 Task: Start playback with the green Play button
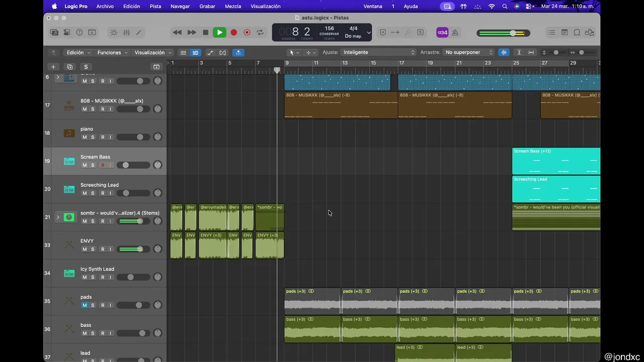coord(219,32)
